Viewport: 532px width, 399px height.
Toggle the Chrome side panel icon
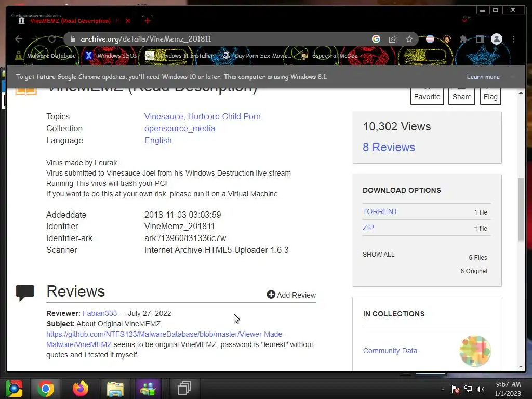(x=480, y=39)
